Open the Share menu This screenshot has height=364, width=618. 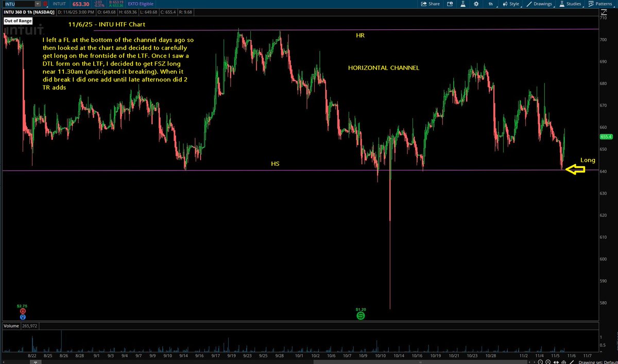coord(430,4)
